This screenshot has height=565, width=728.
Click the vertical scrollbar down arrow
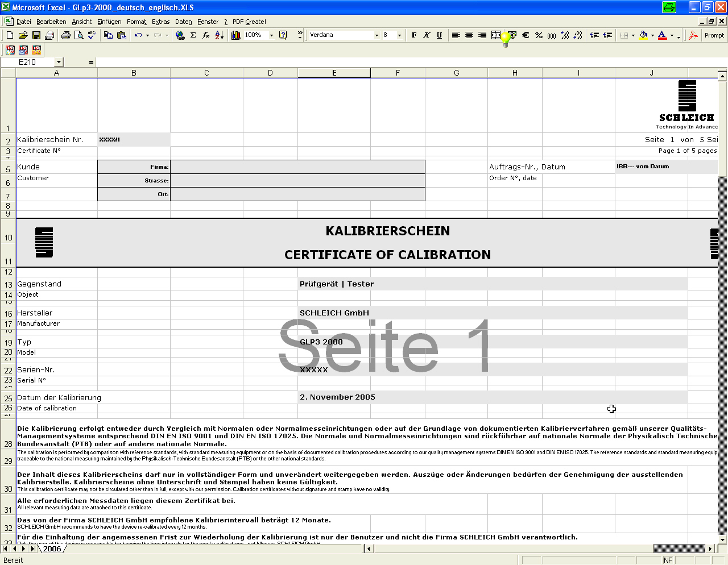click(722, 539)
